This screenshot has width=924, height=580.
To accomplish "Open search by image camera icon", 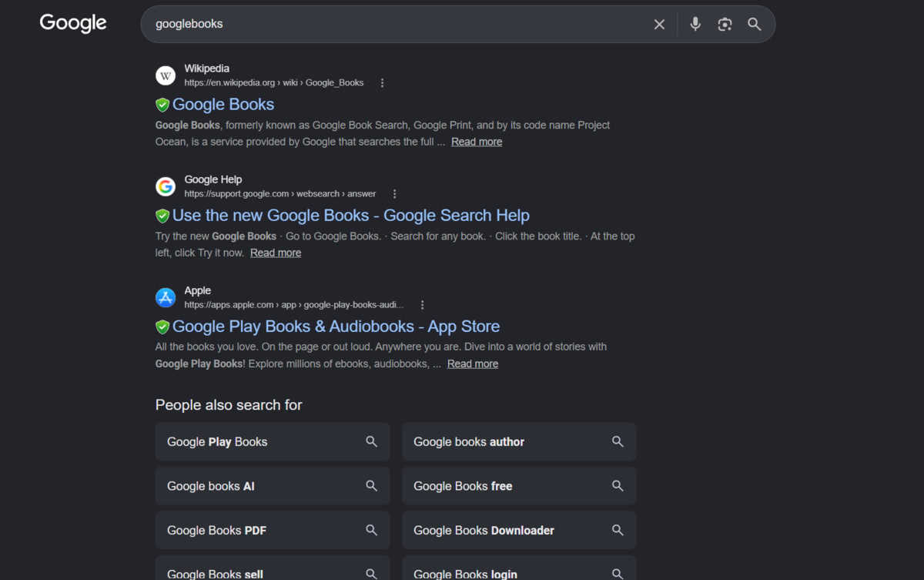I will click(725, 25).
